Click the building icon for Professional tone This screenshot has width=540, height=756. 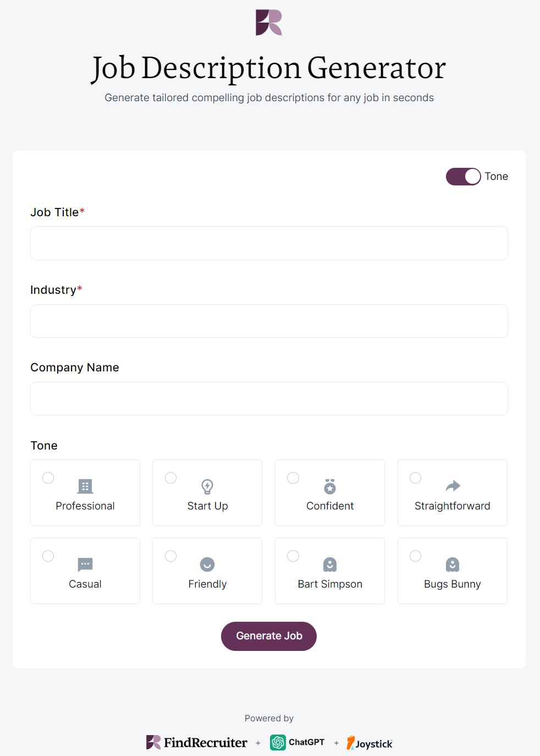pos(85,486)
